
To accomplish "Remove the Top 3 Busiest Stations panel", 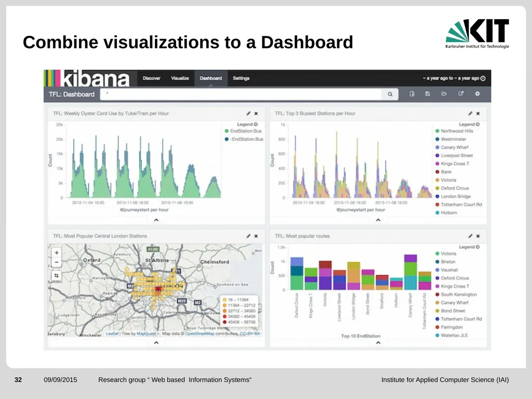I will pos(478,113).
